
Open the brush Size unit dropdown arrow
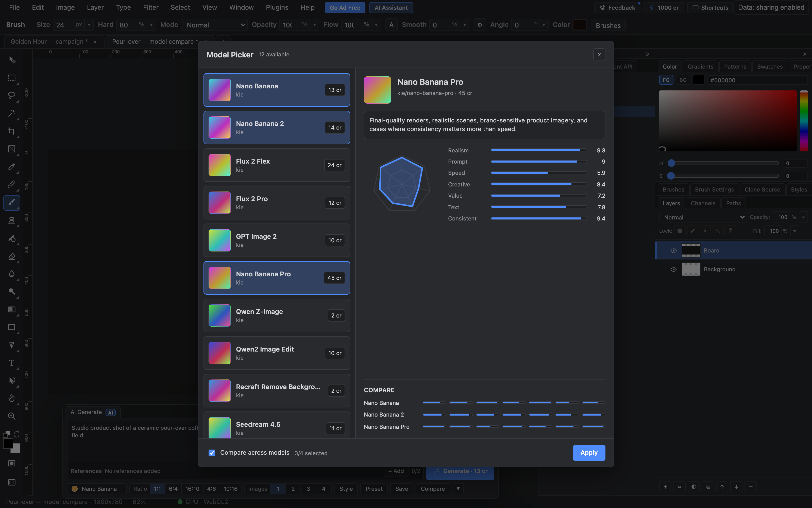89,25
